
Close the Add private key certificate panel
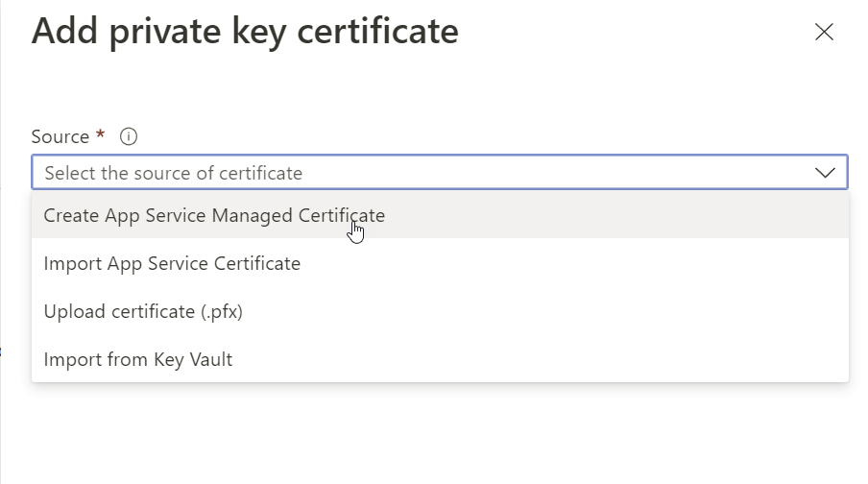point(824,32)
